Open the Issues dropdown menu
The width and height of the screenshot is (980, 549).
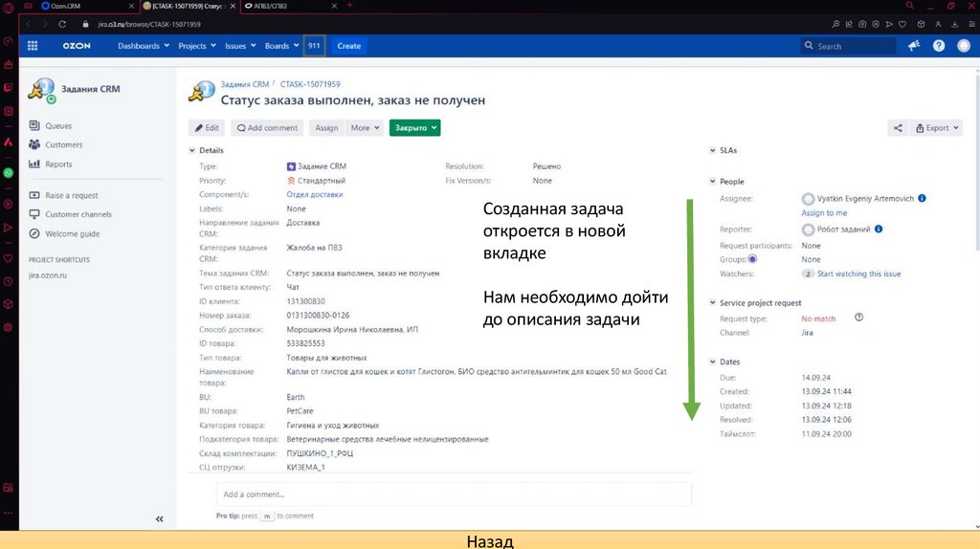click(x=240, y=46)
